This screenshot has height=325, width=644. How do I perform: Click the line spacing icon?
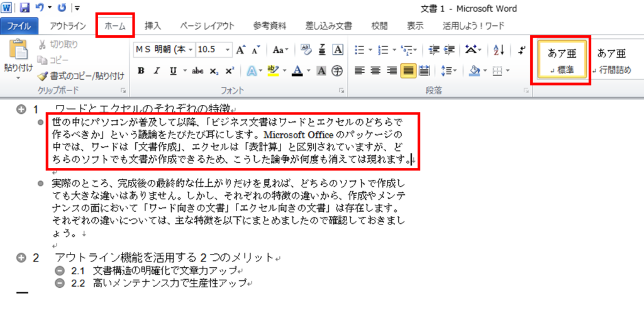pyautogui.click(x=446, y=70)
